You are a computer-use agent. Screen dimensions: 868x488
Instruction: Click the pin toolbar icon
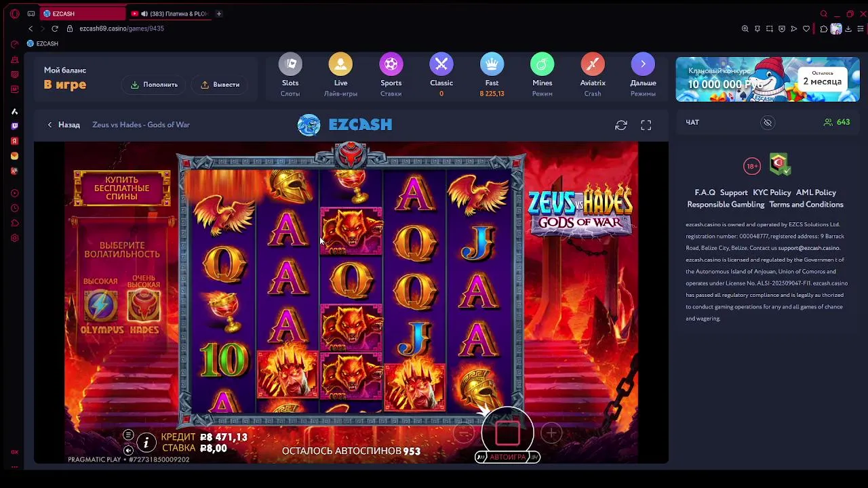pos(757,28)
